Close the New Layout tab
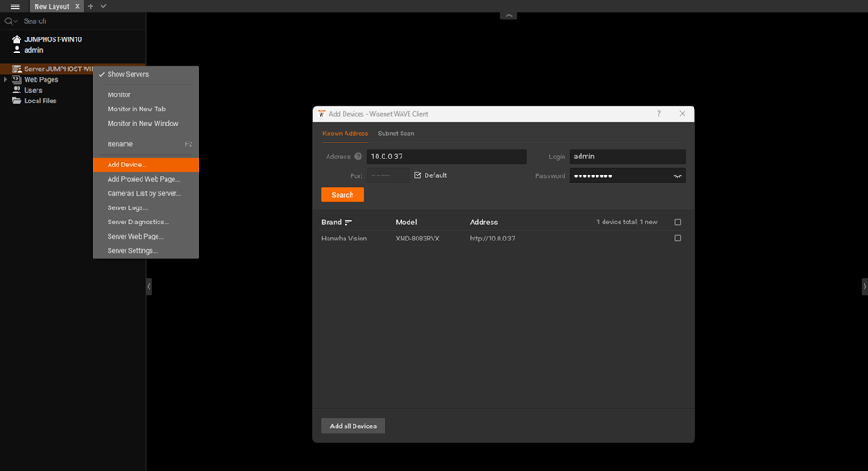The width and height of the screenshot is (868, 471). click(77, 6)
